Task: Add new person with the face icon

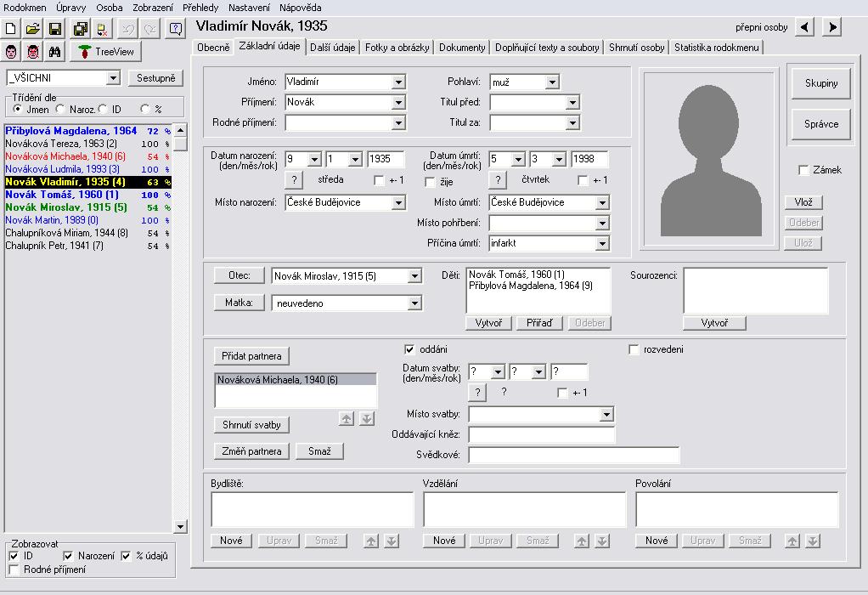Action: (12, 52)
